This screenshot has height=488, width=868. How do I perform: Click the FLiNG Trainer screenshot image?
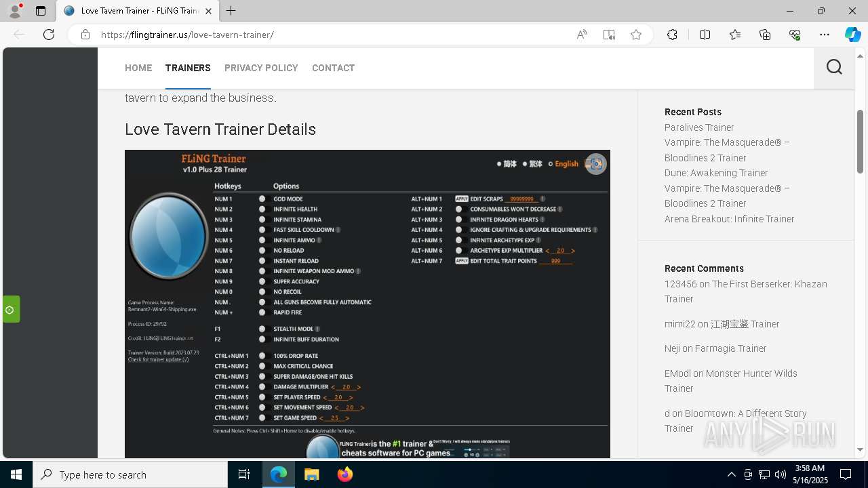point(367,304)
